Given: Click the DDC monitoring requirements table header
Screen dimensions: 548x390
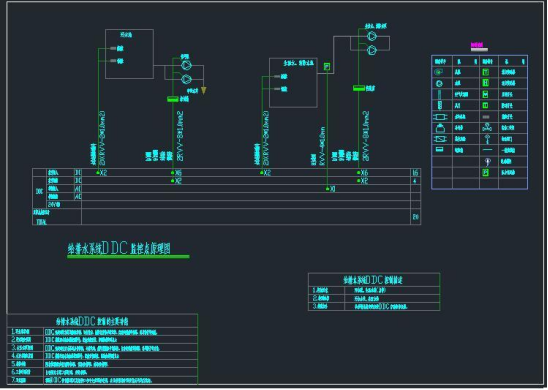Looking at the screenshot, I should tap(102, 321).
